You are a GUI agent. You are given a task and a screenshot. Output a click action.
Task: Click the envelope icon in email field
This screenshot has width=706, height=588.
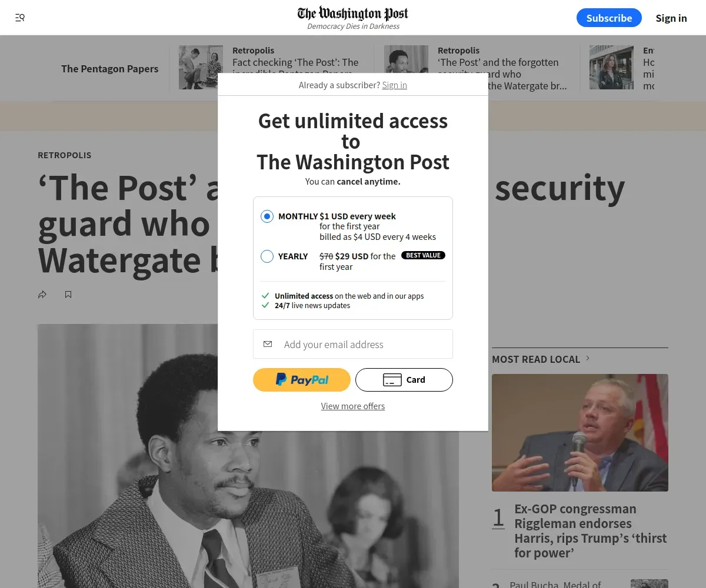coord(268,344)
